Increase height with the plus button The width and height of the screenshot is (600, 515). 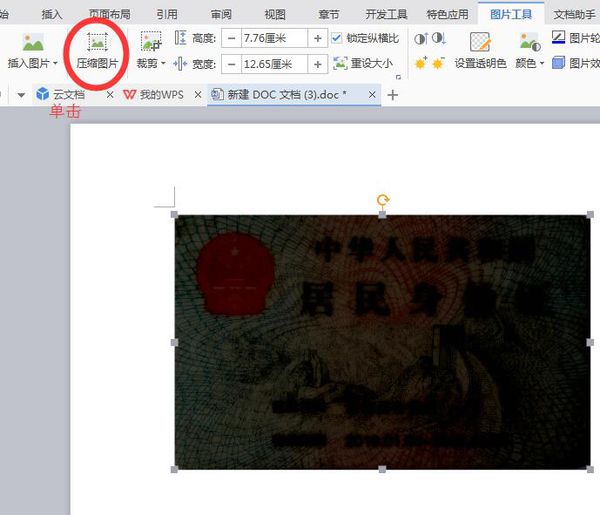(x=318, y=38)
